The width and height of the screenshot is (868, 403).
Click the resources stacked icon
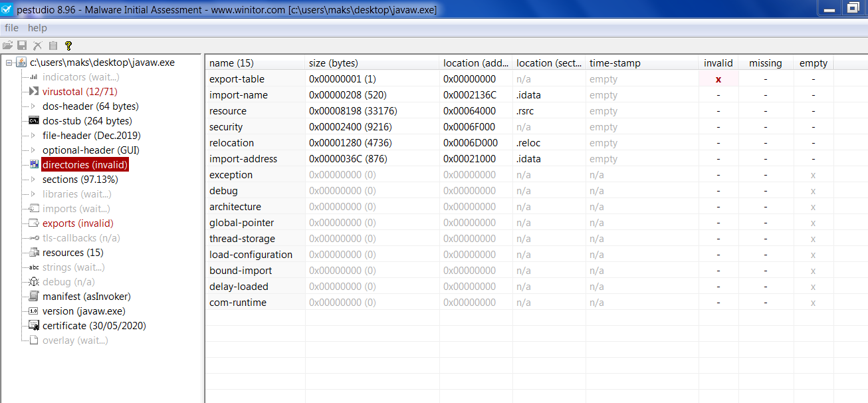[34, 253]
